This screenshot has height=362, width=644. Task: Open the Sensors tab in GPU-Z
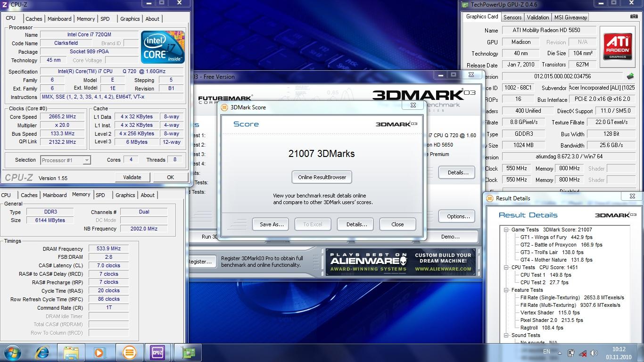512,17
